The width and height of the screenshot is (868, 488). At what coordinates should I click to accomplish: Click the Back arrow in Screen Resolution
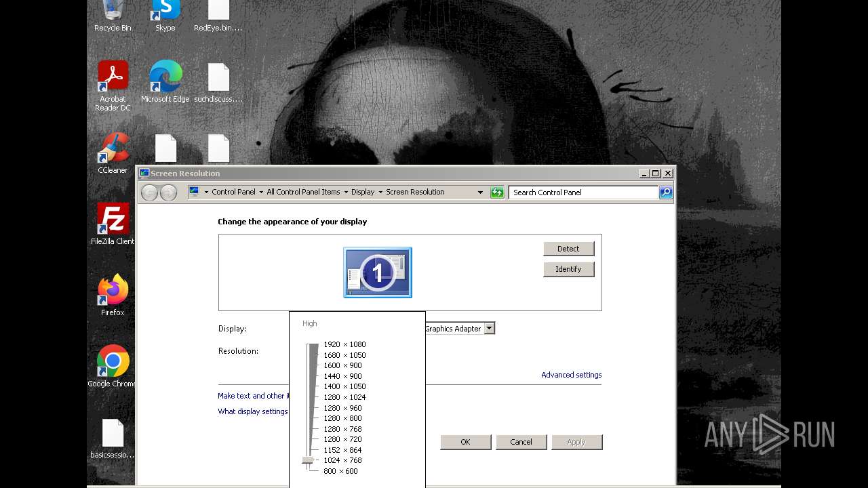pos(150,192)
